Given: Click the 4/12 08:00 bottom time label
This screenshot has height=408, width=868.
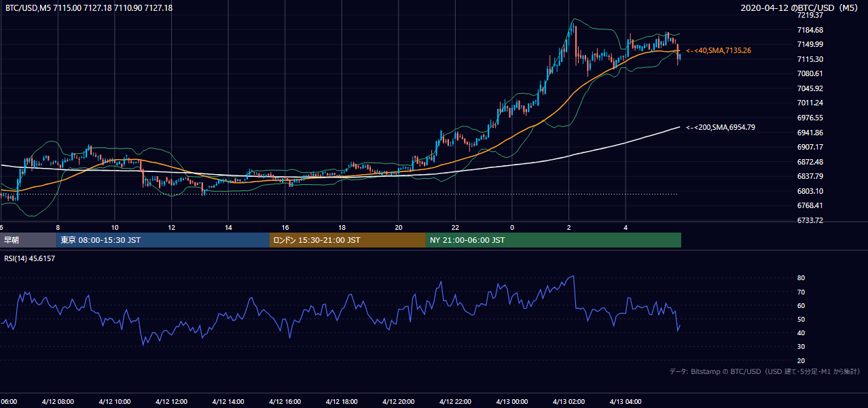Looking at the screenshot, I should (57, 402).
